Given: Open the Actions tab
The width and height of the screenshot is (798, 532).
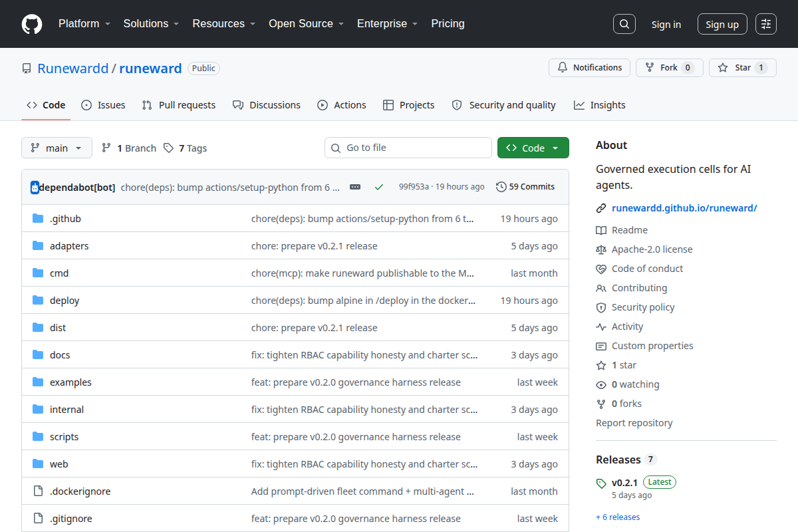Looking at the screenshot, I should (342, 105).
